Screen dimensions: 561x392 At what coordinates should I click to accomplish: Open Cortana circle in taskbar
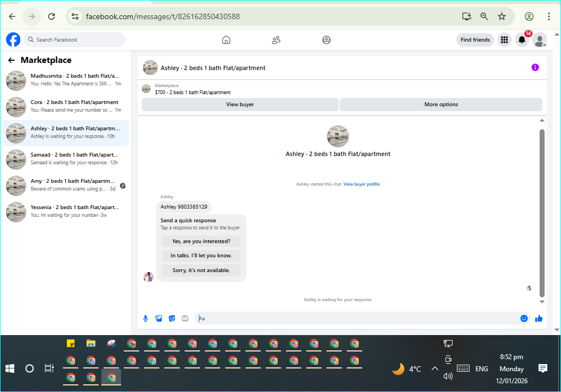click(30, 368)
